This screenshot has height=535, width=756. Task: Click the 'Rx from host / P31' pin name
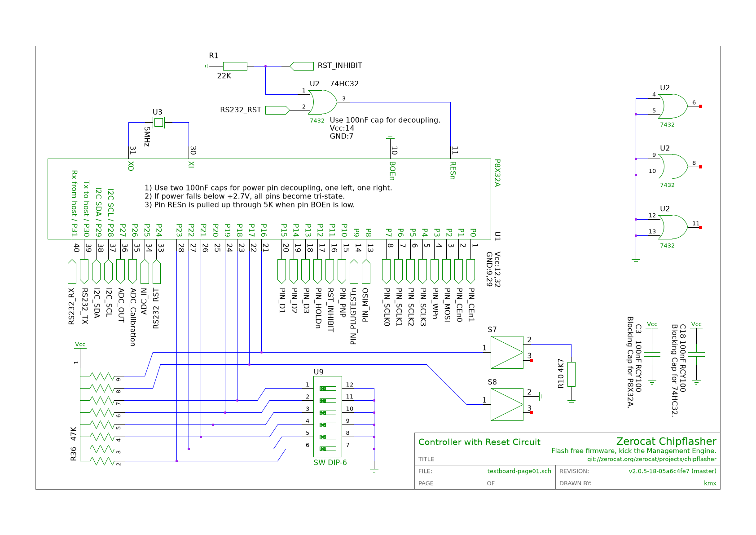pos(75,203)
